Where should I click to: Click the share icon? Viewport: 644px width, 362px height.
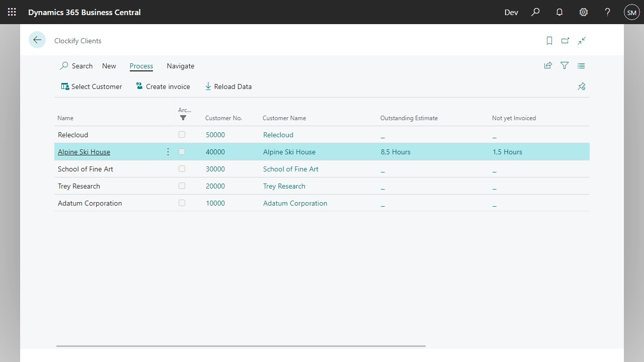(548, 65)
